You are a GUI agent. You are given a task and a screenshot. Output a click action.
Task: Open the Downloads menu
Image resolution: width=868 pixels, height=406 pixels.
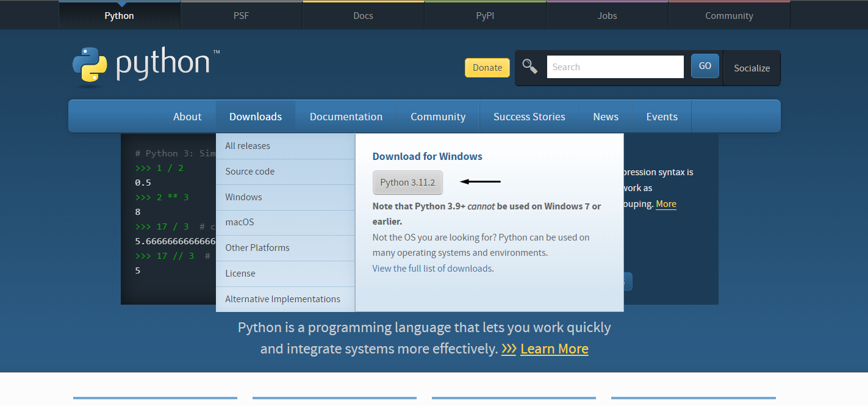256,116
